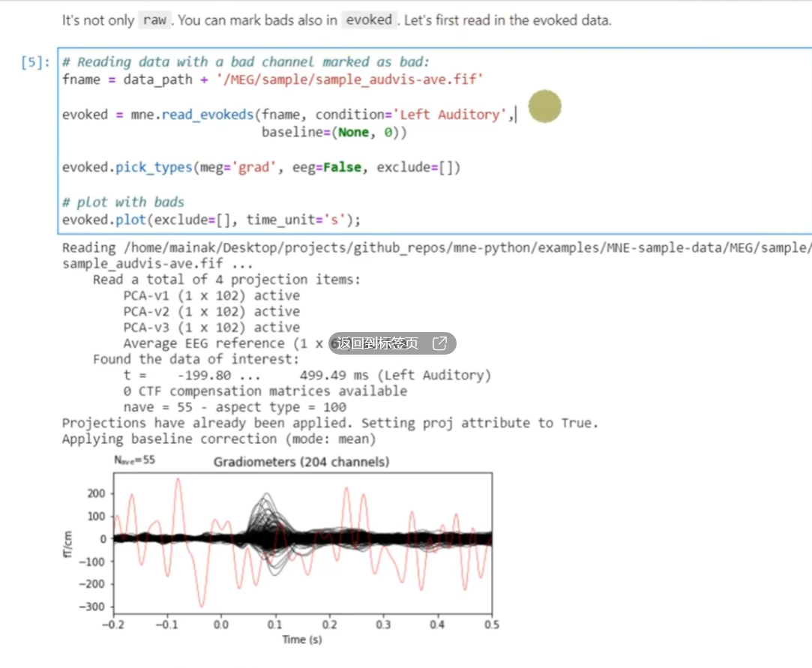This screenshot has width=812, height=668.
Task: Click the Nave=55 label above the plot
Action: [x=134, y=461]
